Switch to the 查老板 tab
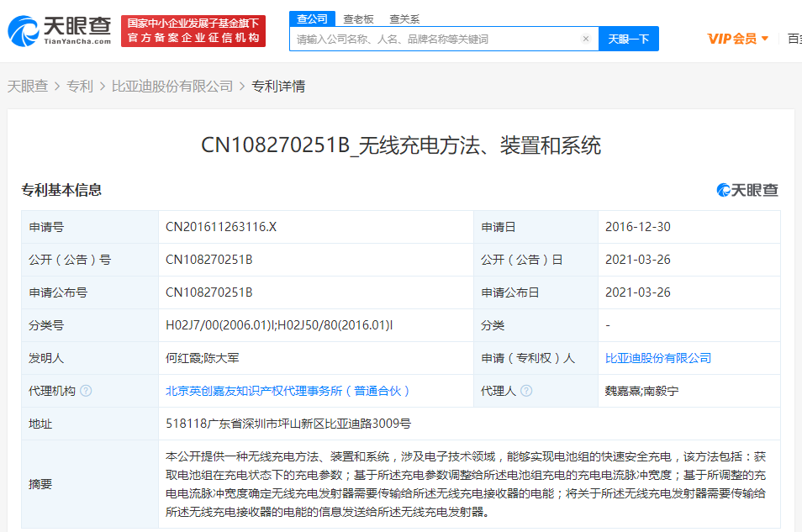The image size is (802, 532). tap(358, 19)
